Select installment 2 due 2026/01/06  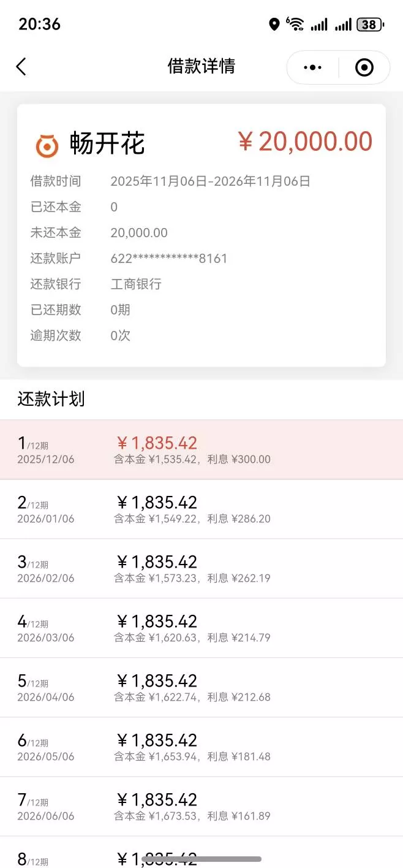pyautogui.click(x=201, y=508)
